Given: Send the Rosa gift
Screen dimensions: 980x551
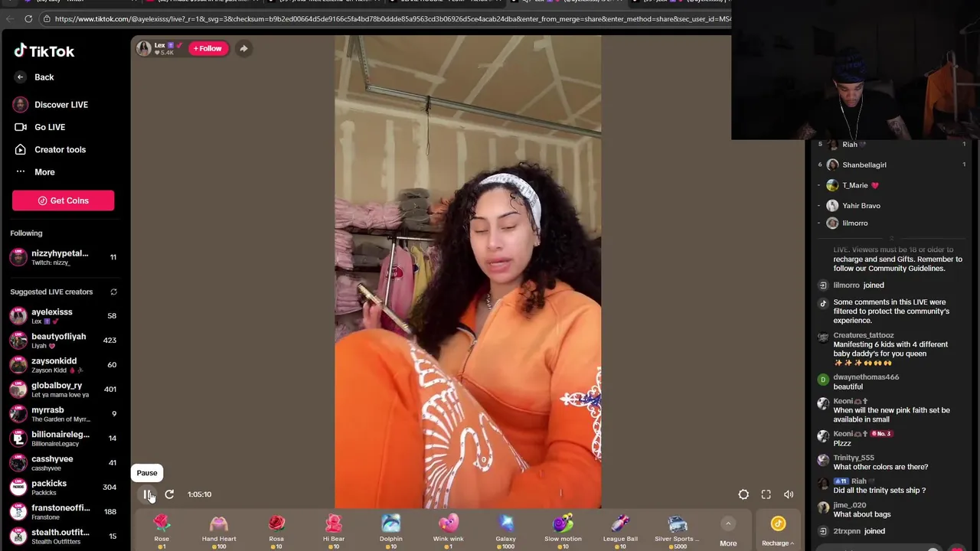Looking at the screenshot, I should click(x=276, y=531).
